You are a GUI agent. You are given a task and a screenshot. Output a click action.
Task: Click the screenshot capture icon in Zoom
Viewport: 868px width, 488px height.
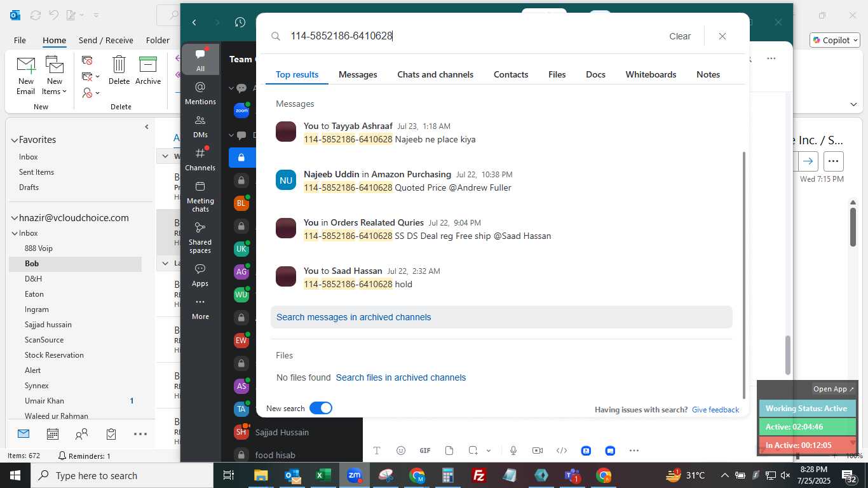click(x=473, y=451)
